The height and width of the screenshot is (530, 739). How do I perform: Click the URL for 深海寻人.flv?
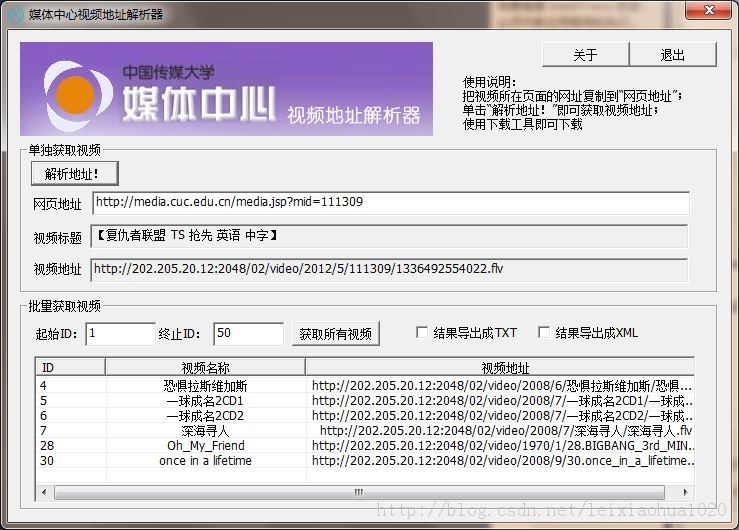(x=506, y=431)
